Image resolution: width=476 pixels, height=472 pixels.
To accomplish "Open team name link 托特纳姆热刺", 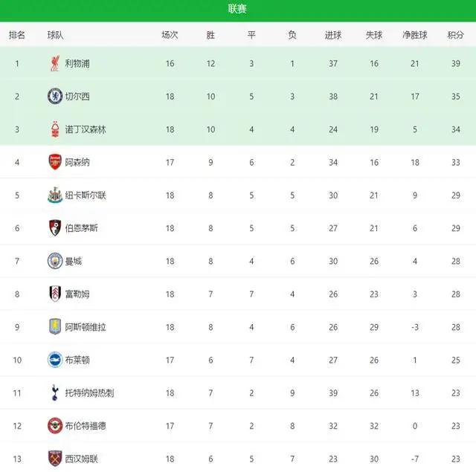I will point(89,392).
